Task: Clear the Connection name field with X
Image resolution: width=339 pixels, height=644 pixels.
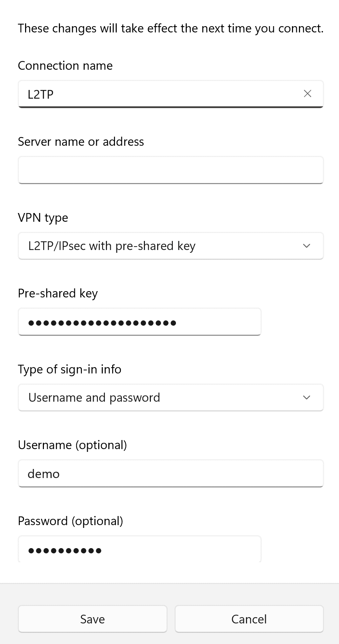Action: click(307, 94)
